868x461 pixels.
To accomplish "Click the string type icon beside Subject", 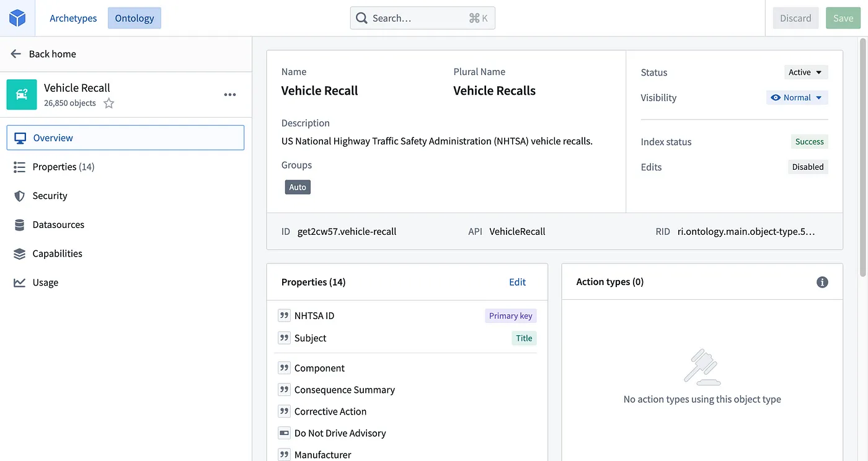I will point(284,338).
